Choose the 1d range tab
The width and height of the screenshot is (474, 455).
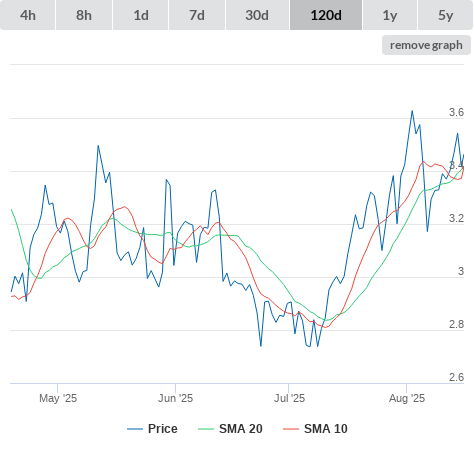141,15
